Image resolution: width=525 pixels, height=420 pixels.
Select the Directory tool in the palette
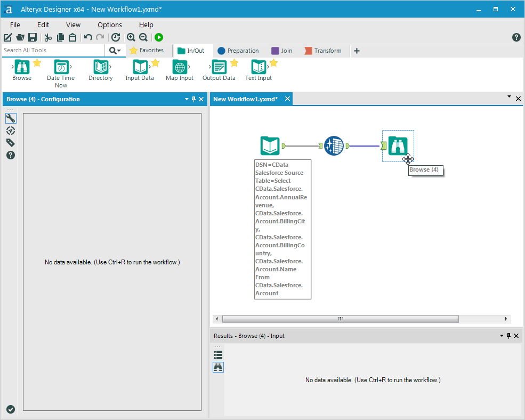tap(100, 70)
